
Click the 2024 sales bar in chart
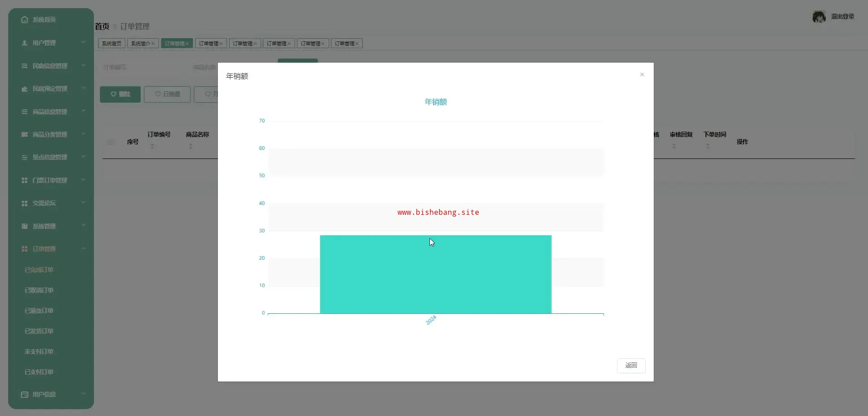(x=436, y=274)
